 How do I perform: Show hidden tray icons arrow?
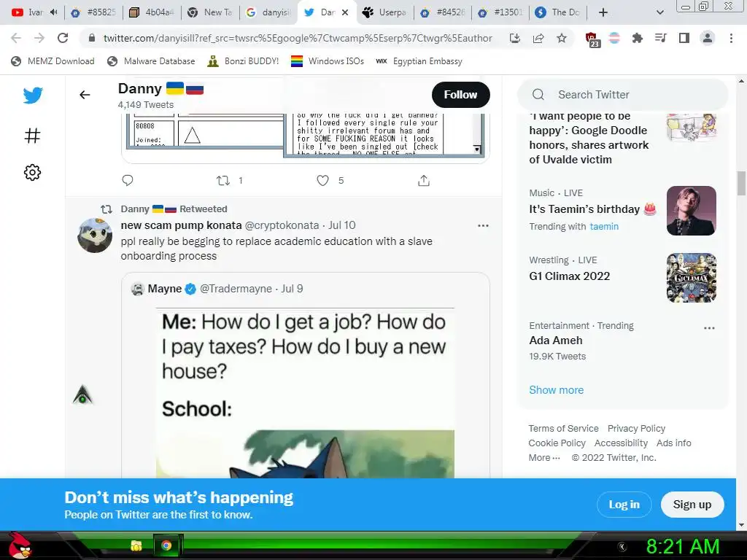click(622, 547)
